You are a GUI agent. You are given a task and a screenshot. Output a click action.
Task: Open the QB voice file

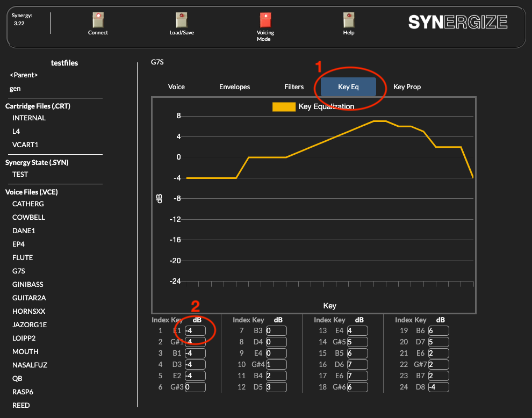tap(17, 379)
